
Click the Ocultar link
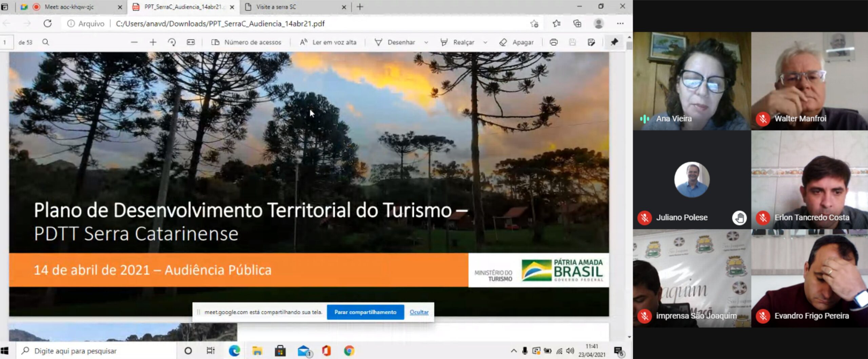coord(419,312)
